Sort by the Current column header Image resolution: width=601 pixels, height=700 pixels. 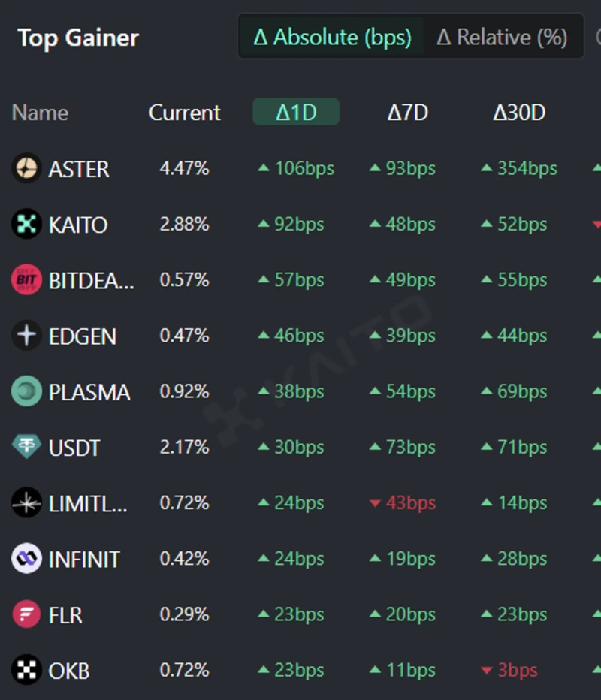click(x=184, y=113)
